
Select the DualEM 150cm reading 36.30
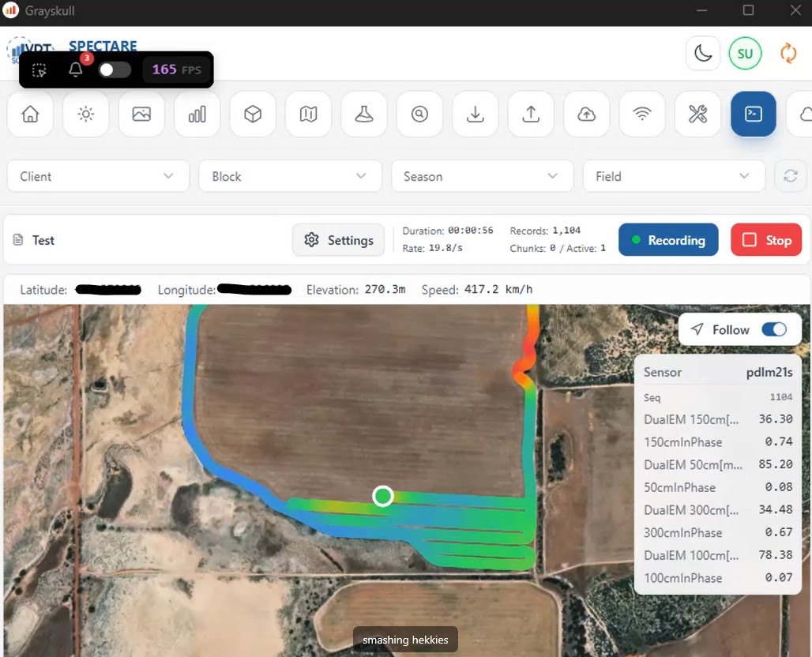pos(718,419)
